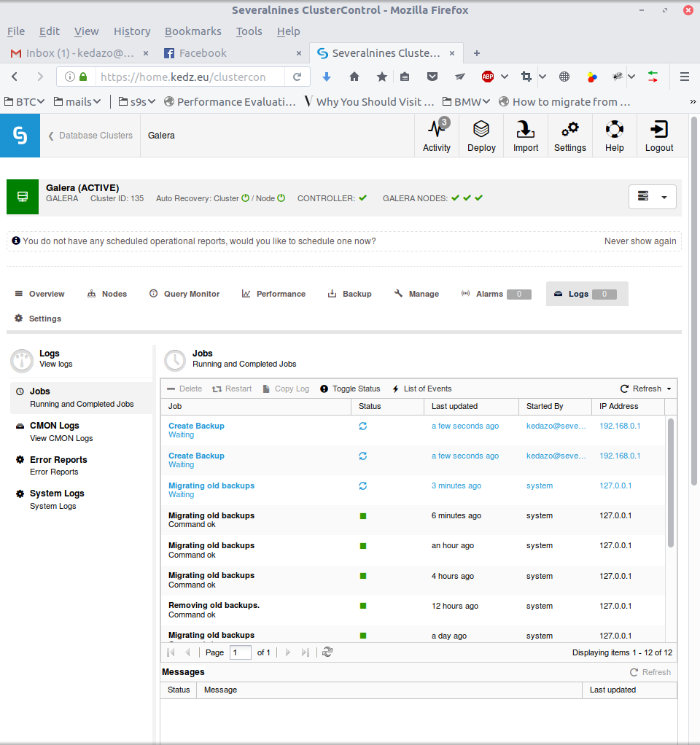Open new browser tab with plus

(x=477, y=53)
